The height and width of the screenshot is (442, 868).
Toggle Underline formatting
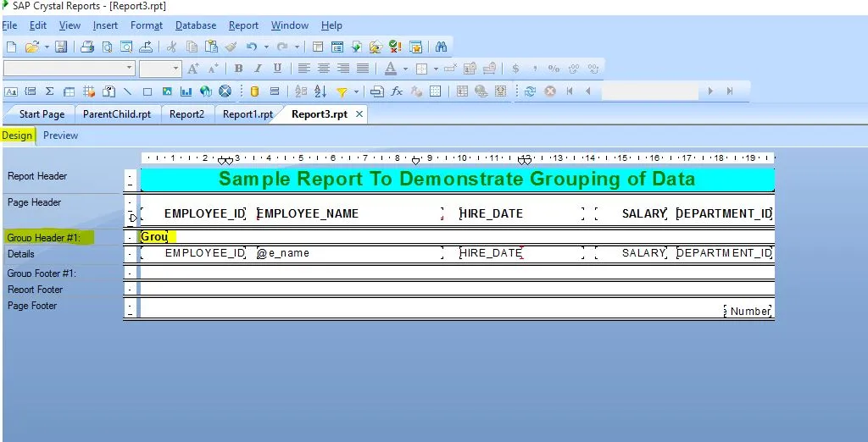pos(277,69)
